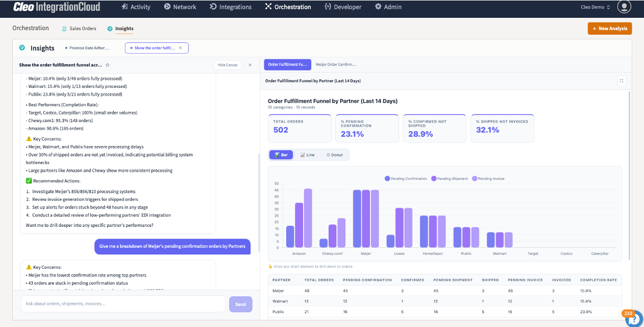
Task: Click Lowes' Pending Confirmation bar
Action: (x=390, y=241)
